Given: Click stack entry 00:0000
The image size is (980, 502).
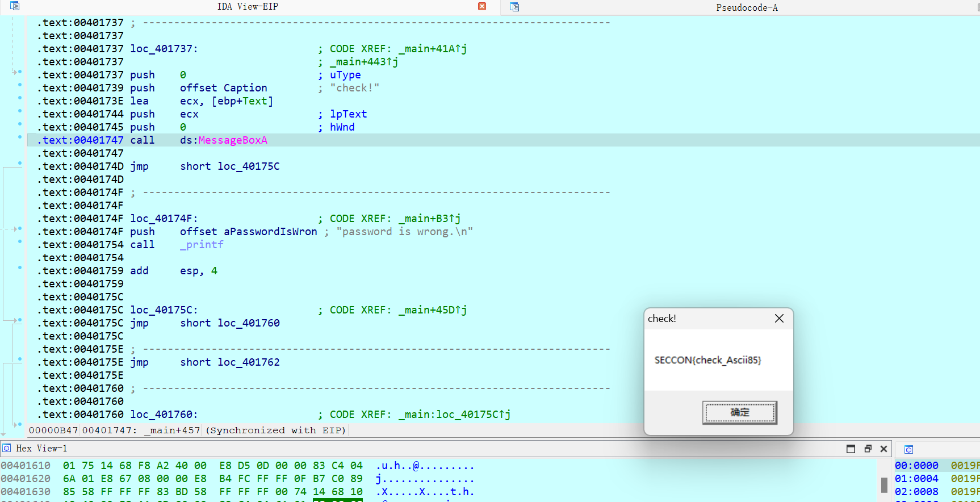Looking at the screenshot, I should (916, 466).
